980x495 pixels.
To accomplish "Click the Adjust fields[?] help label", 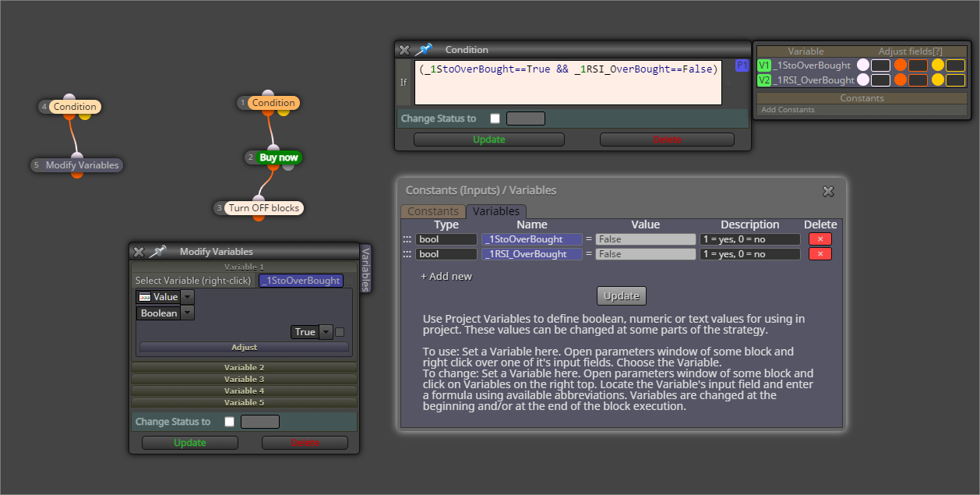I will click(911, 51).
